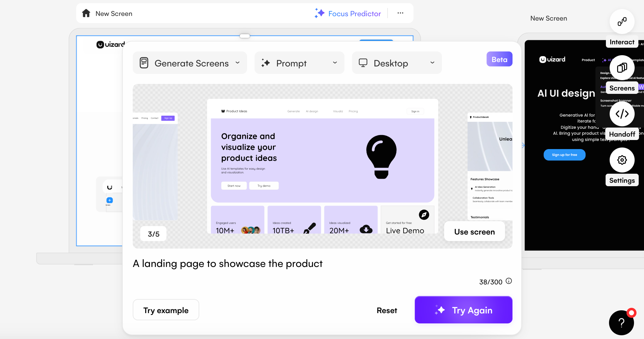Screen dimensions: 644x339
Task: Expand the Generate Screens dropdown
Action: [190, 63]
